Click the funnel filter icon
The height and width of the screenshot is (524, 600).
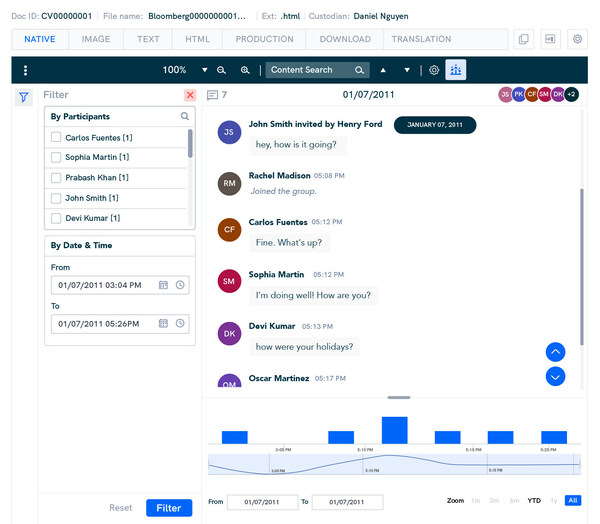(x=24, y=96)
